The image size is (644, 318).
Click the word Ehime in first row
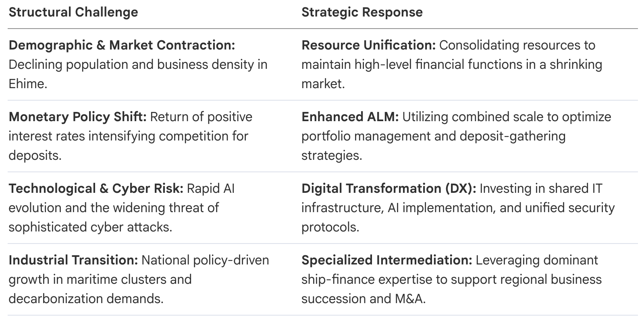(x=28, y=84)
